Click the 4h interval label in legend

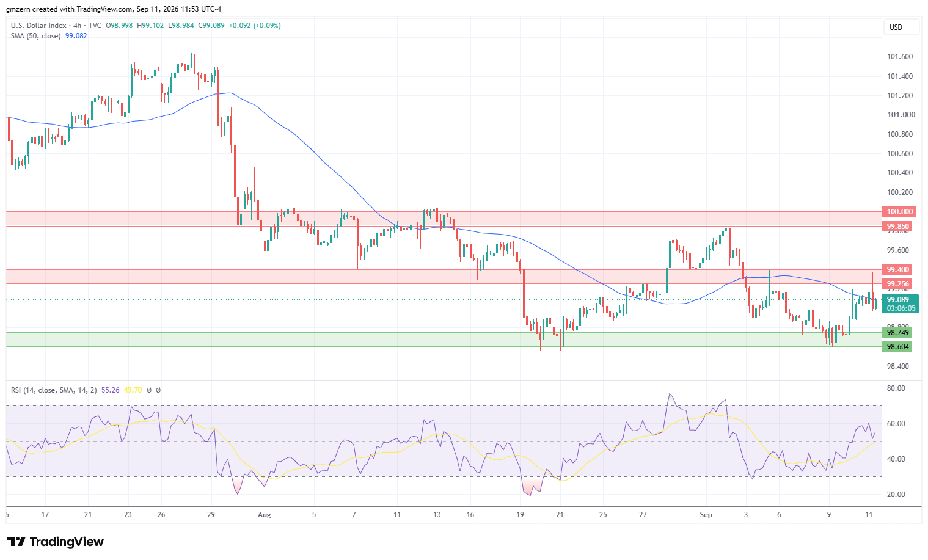click(78, 26)
